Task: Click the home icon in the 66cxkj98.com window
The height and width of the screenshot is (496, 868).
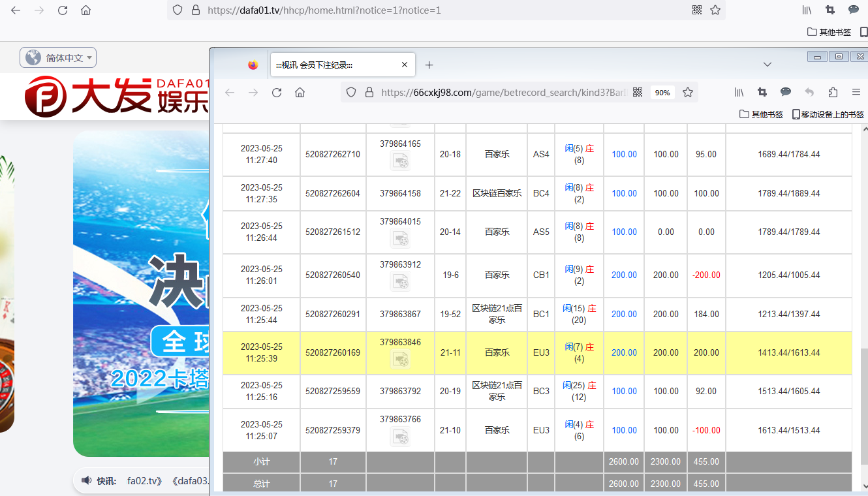Action: click(x=300, y=93)
